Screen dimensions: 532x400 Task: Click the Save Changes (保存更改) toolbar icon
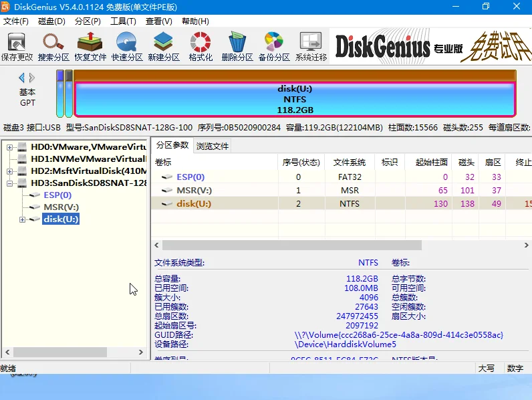click(17, 47)
